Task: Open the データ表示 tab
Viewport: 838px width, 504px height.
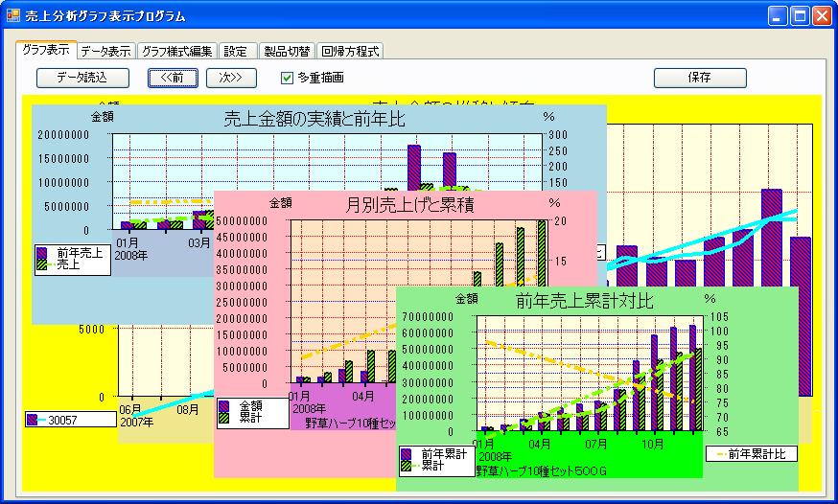Action: 105,51
